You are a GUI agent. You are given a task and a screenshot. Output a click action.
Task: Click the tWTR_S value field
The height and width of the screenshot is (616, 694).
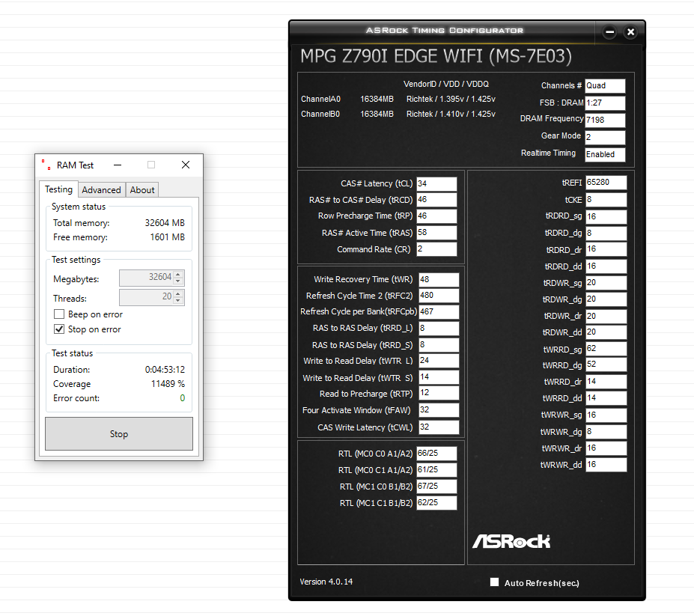point(439,377)
